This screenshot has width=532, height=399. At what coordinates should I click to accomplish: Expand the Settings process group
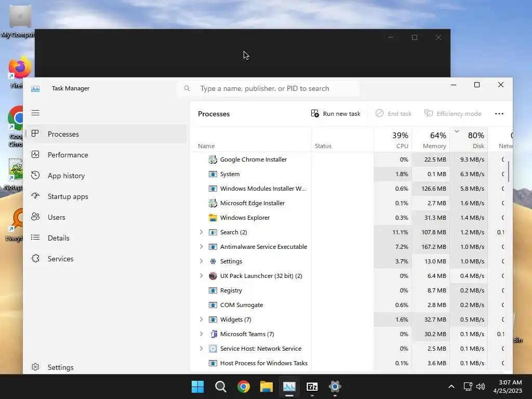[x=201, y=261]
